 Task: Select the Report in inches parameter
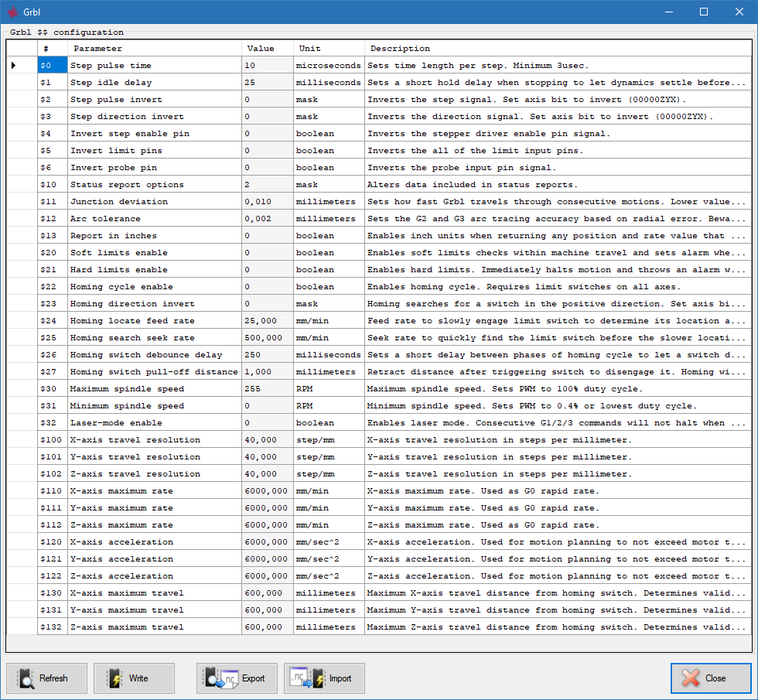pyautogui.click(x=155, y=235)
